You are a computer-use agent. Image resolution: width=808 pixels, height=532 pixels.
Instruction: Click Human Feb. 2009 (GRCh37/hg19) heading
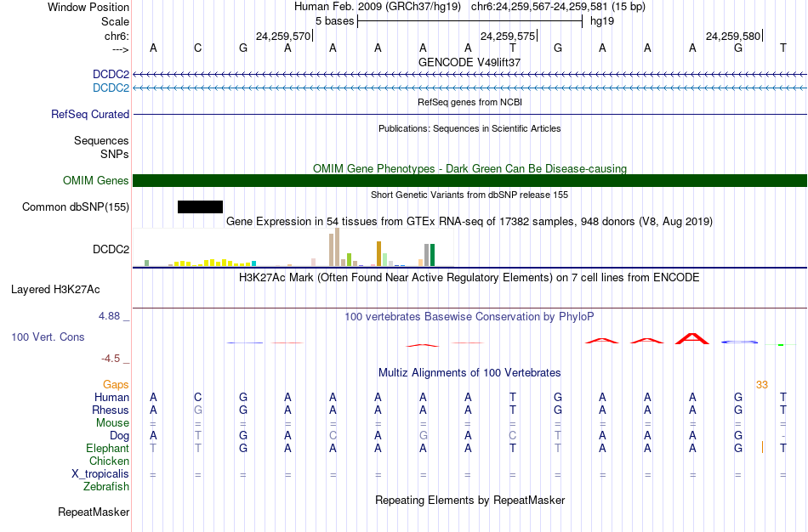click(x=378, y=7)
